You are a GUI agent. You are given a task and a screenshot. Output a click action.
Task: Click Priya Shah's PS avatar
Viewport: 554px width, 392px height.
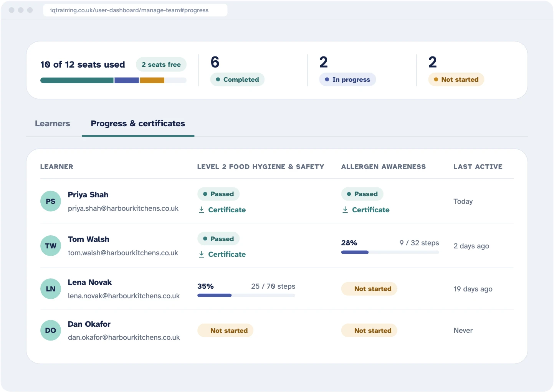[51, 201]
